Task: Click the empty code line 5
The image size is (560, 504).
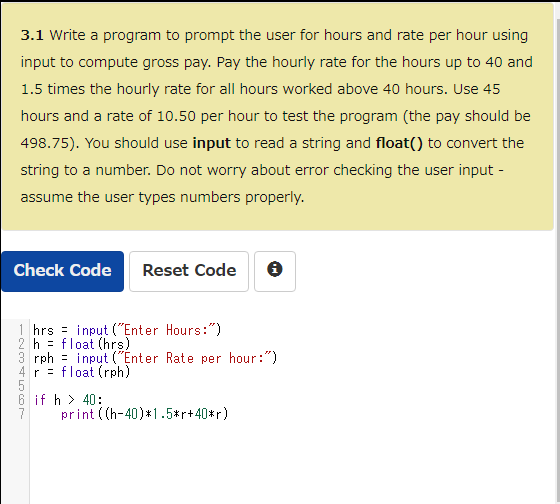Action: [286, 386]
